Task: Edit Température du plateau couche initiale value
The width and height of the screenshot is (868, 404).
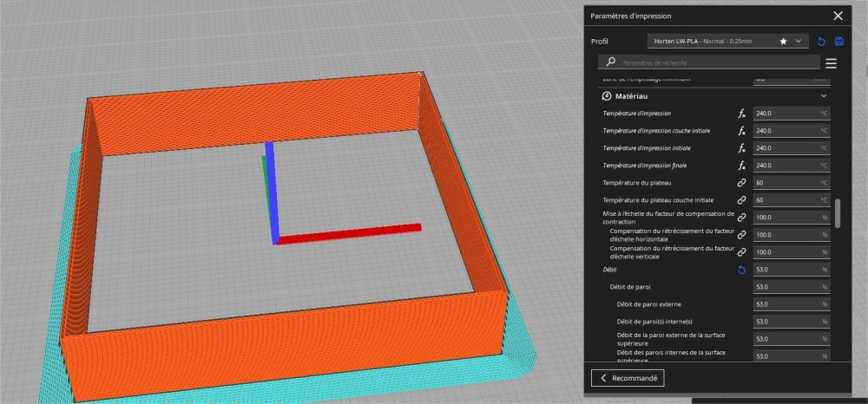Action: pyautogui.click(x=792, y=200)
